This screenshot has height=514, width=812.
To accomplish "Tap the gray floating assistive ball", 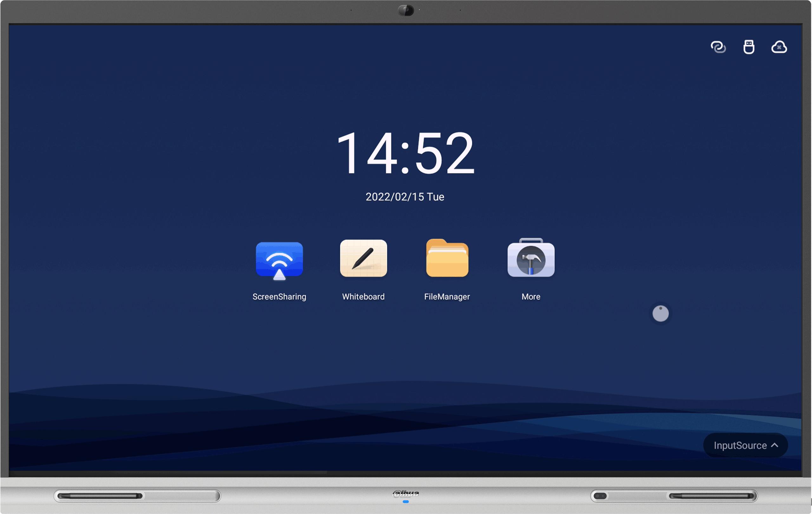I will pyautogui.click(x=660, y=314).
